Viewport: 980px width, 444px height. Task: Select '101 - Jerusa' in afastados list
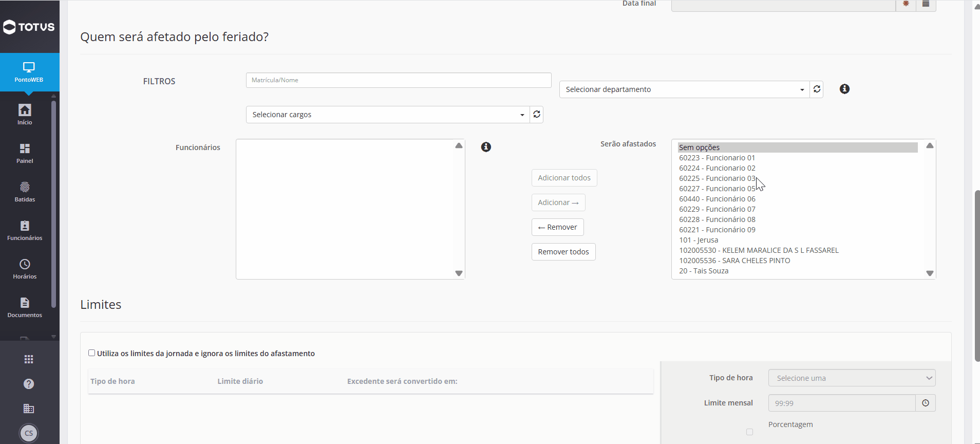pos(798,240)
